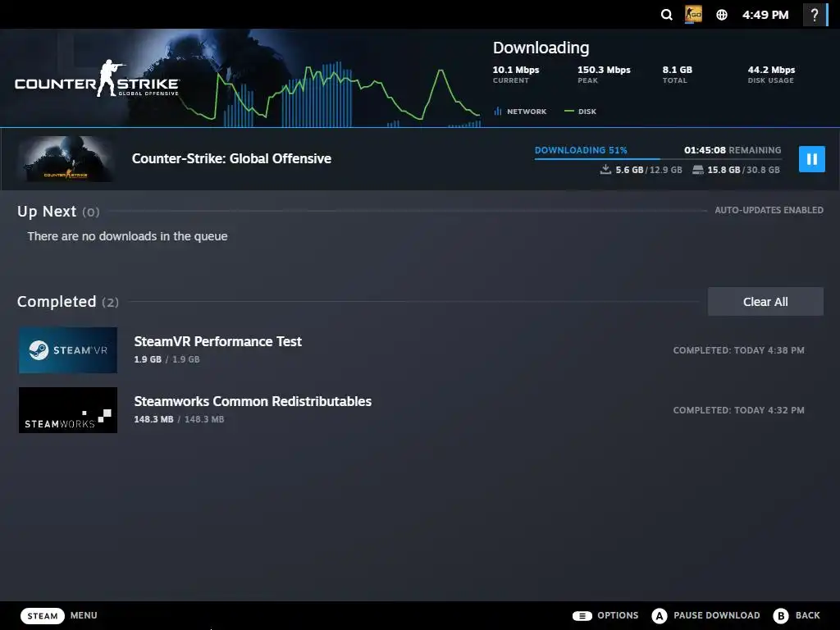Click the 4:49 PM clock
This screenshot has width=840, height=630.
pos(765,15)
